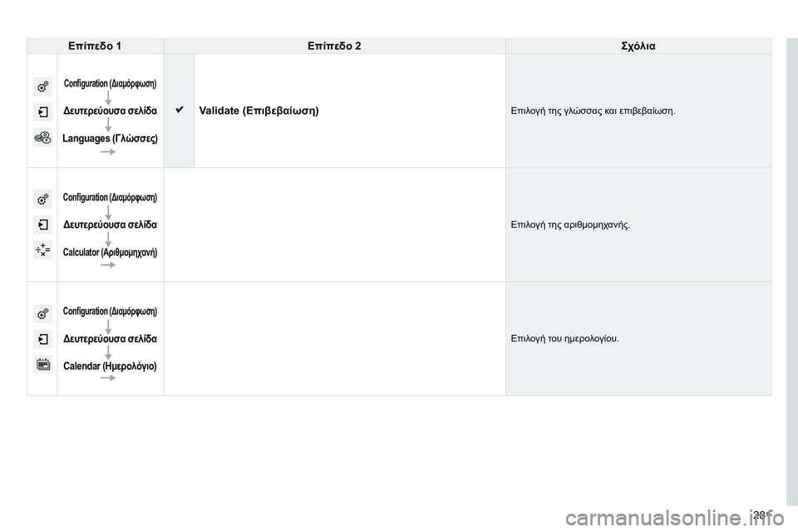This screenshot has width=798, height=532.
Task: Click the secondary page icon in Calendar row
Action: (x=42, y=339)
